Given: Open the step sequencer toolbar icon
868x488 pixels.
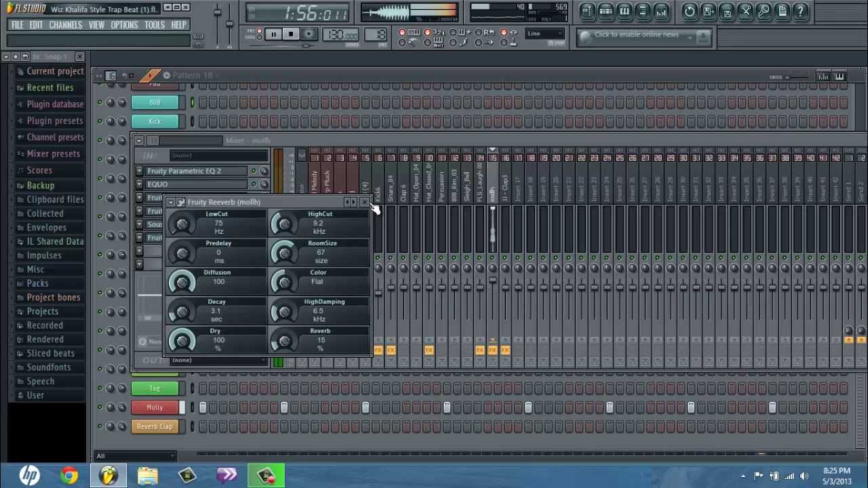Looking at the screenshot, I should (x=606, y=11).
